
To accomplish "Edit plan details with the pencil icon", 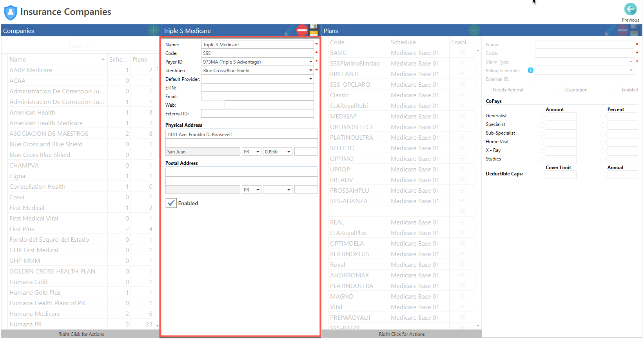I will [x=610, y=30].
